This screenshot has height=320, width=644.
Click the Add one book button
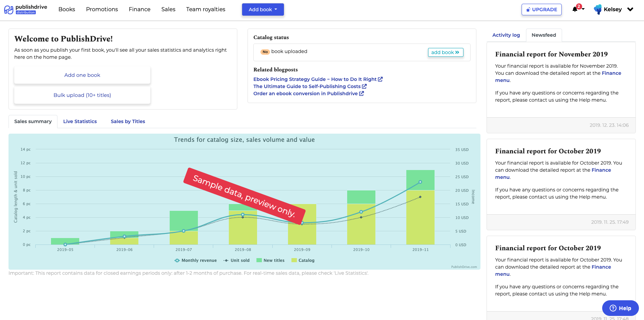click(82, 75)
